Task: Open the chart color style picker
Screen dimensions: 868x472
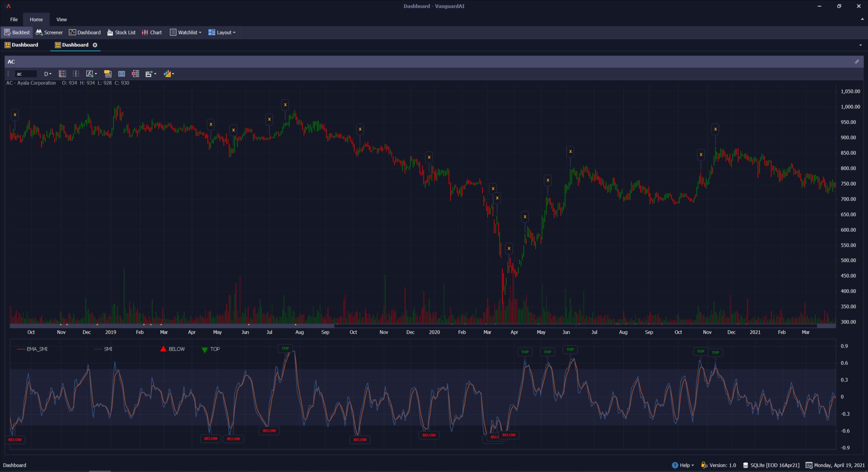Action: [168, 73]
